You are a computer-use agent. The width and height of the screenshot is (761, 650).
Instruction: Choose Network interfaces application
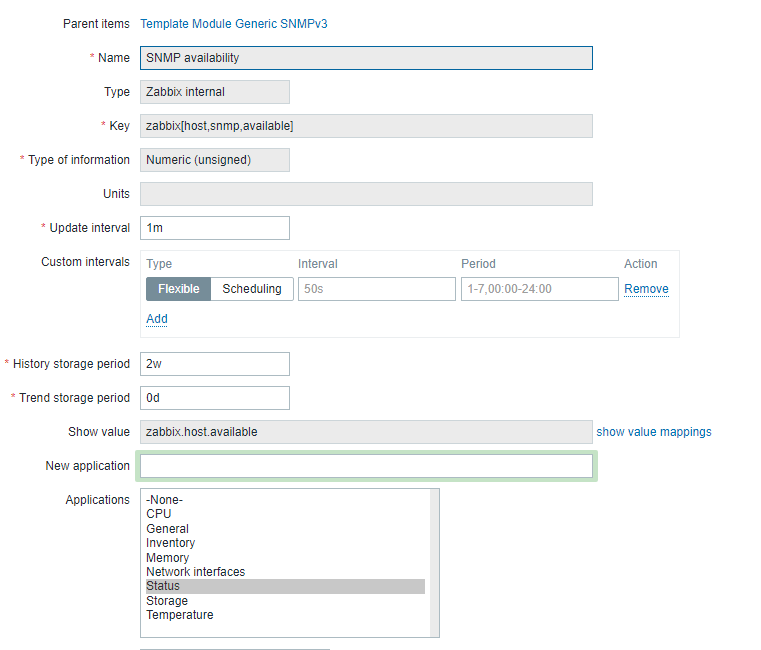click(195, 572)
